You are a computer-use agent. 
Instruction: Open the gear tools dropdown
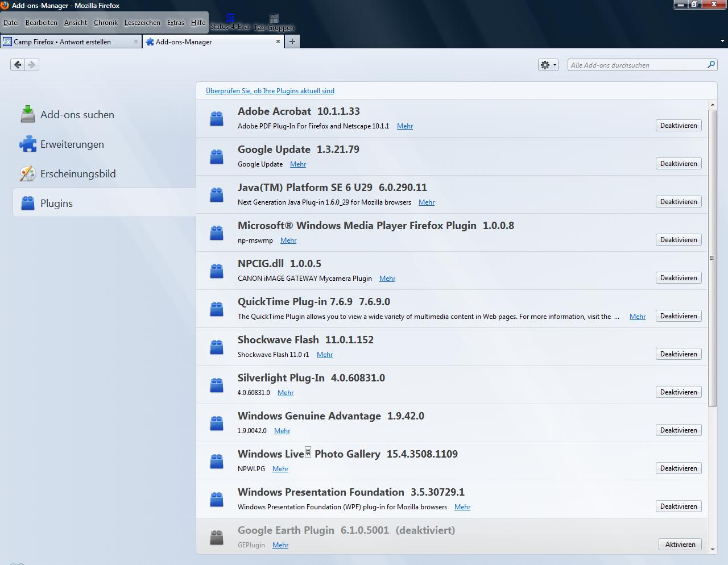coord(548,65)
